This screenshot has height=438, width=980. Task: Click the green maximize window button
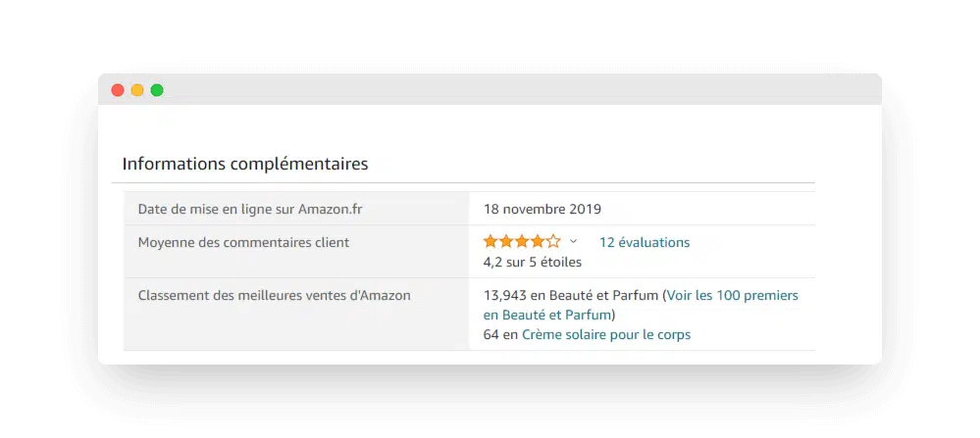tap(157, 90)
